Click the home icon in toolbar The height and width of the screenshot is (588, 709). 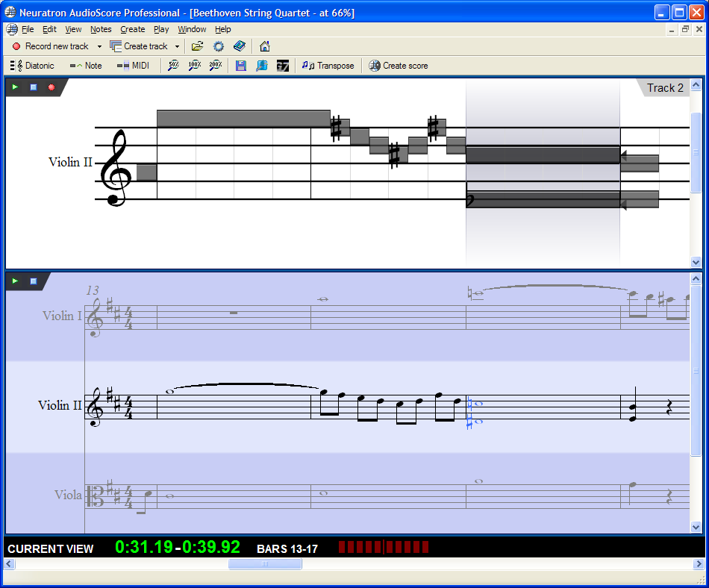265,46
